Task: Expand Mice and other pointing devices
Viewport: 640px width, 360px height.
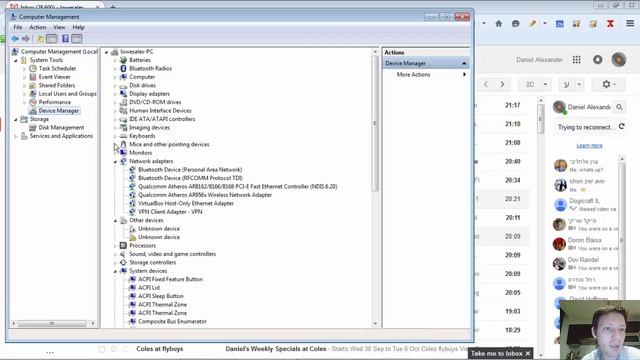Action: coord(115,144)
